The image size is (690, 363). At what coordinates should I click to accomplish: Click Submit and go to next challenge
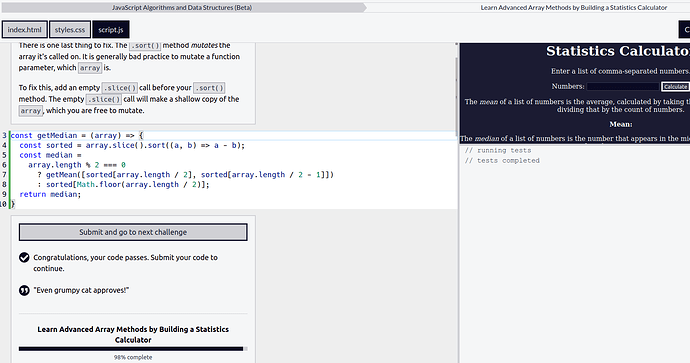[133, 232]
